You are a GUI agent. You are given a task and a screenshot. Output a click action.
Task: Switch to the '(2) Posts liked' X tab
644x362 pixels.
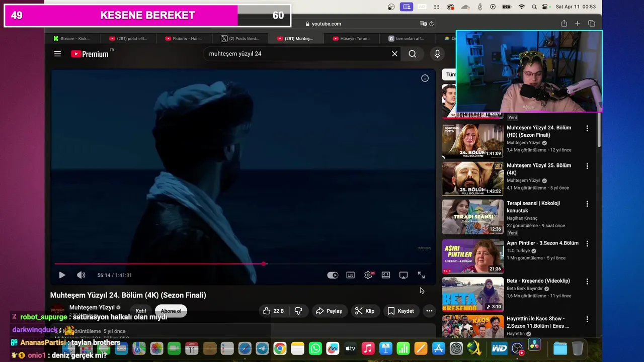[x=240, y=38]
